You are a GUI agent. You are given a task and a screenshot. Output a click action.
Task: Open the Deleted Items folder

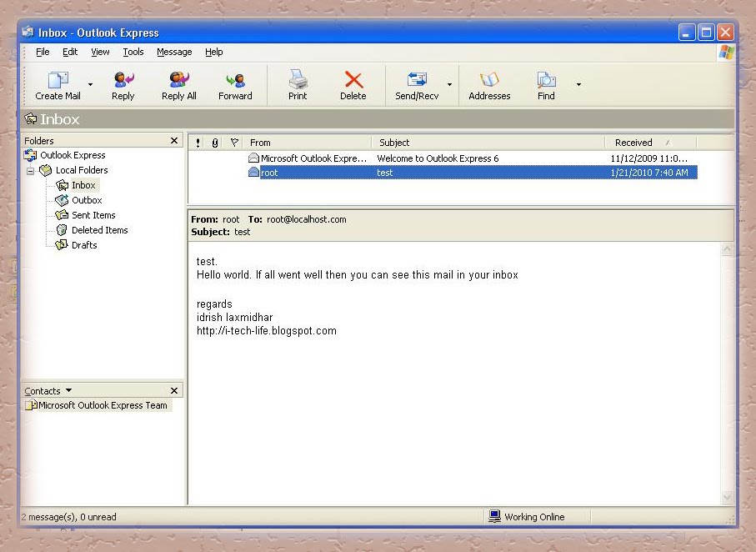100,229
